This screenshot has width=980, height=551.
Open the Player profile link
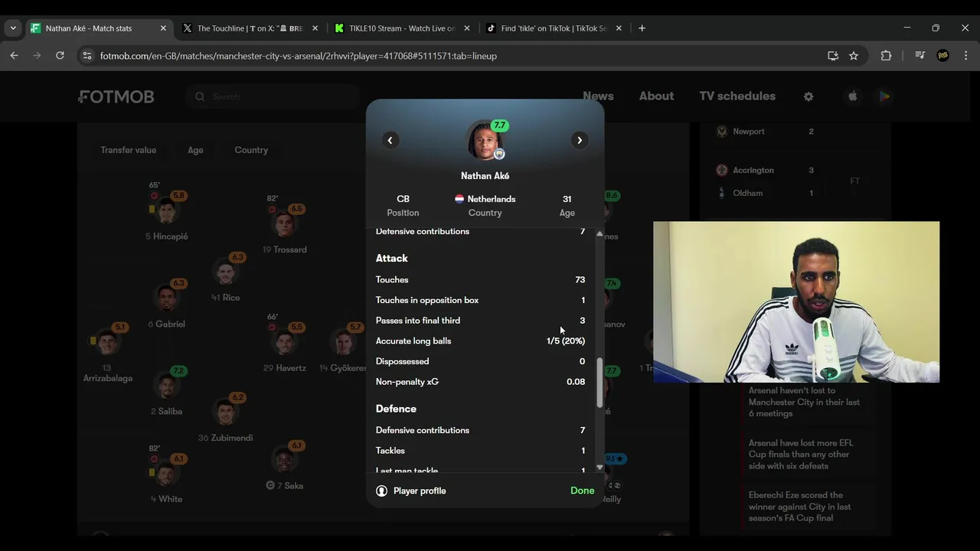click(x=411, y=491)
